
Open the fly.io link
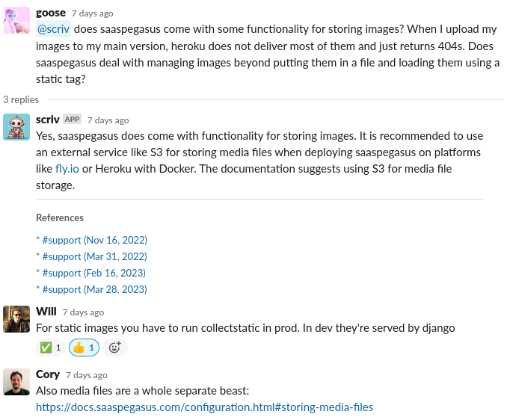click(x=67, y=169)
